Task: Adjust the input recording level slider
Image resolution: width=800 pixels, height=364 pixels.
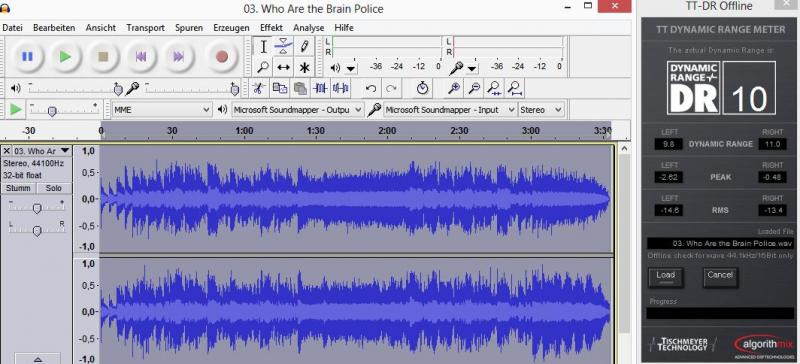Action: [190, 89]
